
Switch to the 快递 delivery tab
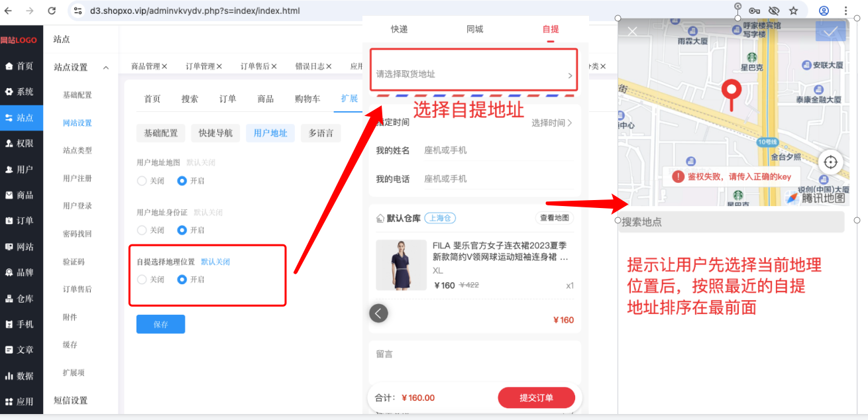400,29
